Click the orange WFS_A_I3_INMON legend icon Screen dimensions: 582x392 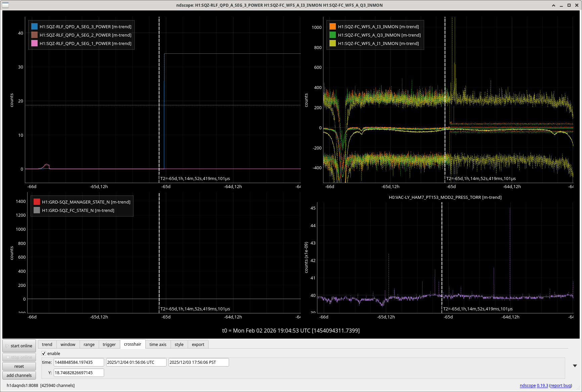coord(332,27)
